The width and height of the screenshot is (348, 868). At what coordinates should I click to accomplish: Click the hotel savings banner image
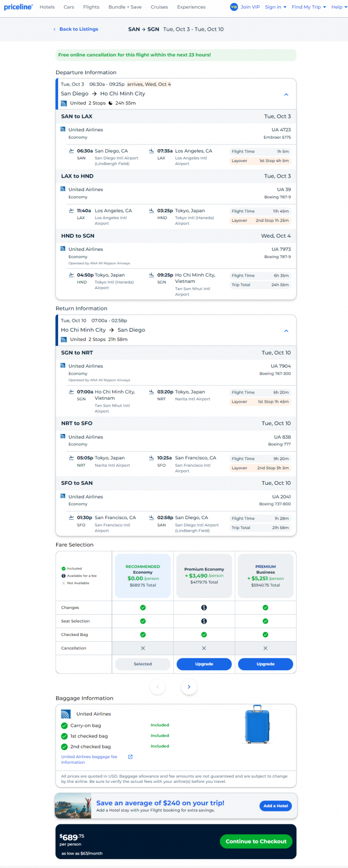[73, 806]
